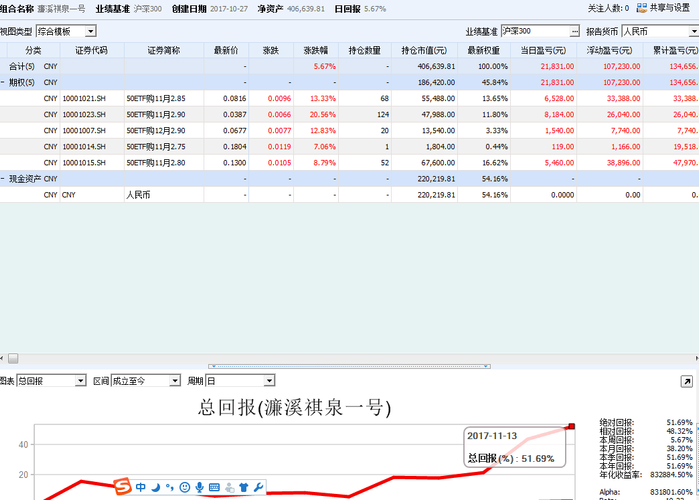Open the 周期 日 dropdown
Viewport: 699px width, 500px height.
[x=269, y=381]
